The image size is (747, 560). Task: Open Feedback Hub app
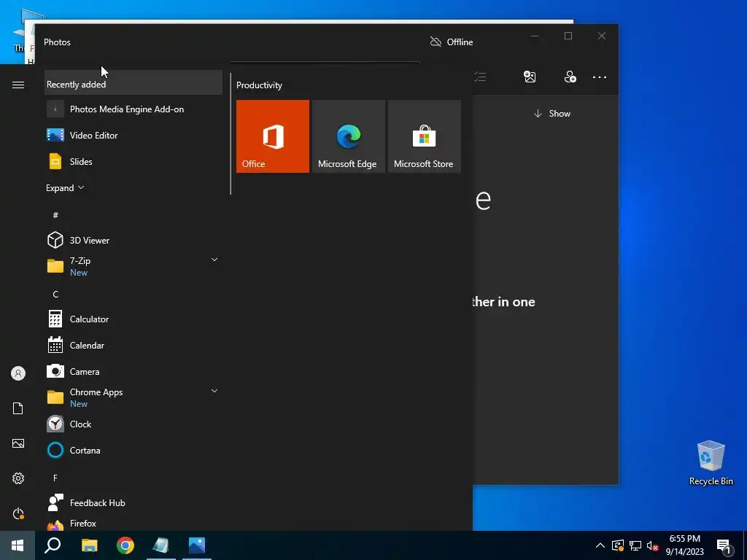click(133, 503)
